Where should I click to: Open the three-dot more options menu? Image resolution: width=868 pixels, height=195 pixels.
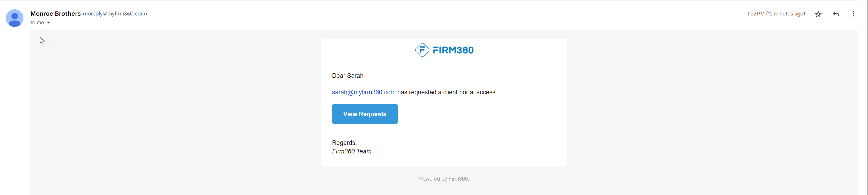tap(853, 14)
